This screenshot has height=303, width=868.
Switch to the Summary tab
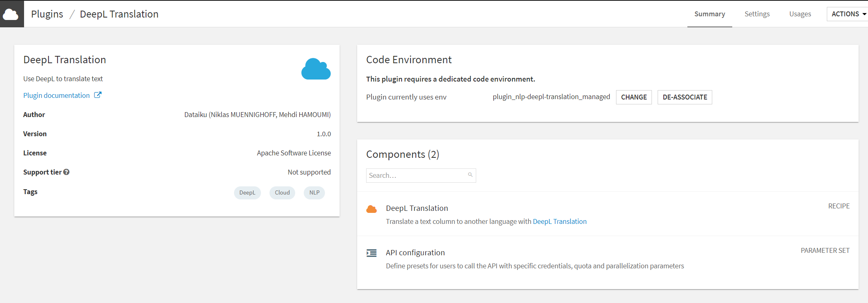point(709,14)
